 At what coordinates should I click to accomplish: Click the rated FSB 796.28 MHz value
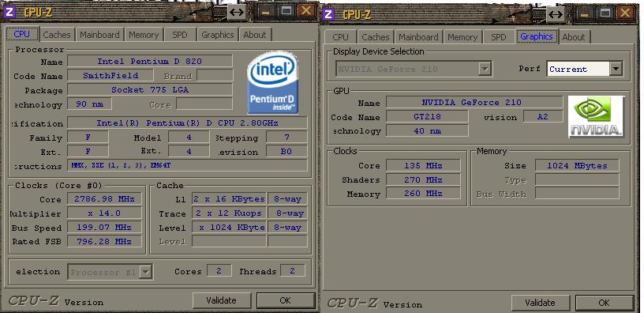pos(105,241)
